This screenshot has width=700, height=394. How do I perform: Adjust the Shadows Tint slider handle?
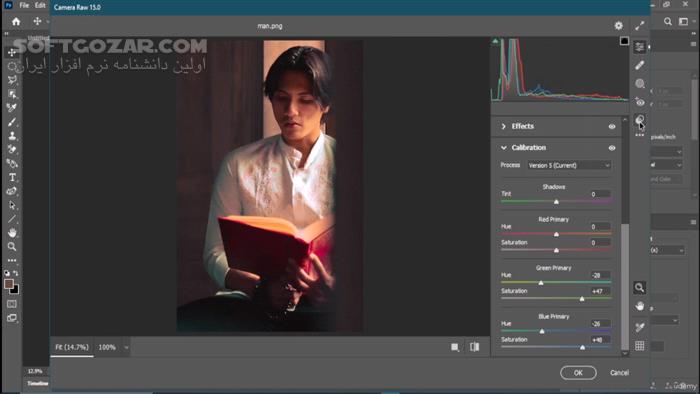pyautogui.click(x=556, y=202)
